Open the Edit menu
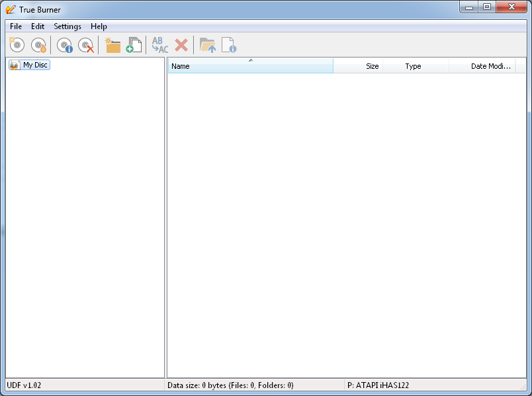This screenshot has width=532, height=396. tap(38, 26)
